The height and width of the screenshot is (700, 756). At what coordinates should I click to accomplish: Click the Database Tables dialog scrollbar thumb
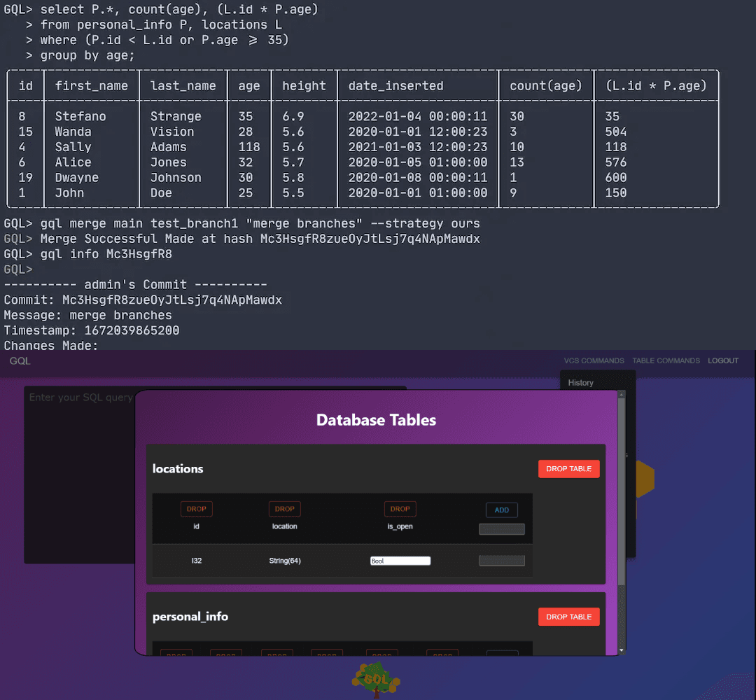coord(621,490)
